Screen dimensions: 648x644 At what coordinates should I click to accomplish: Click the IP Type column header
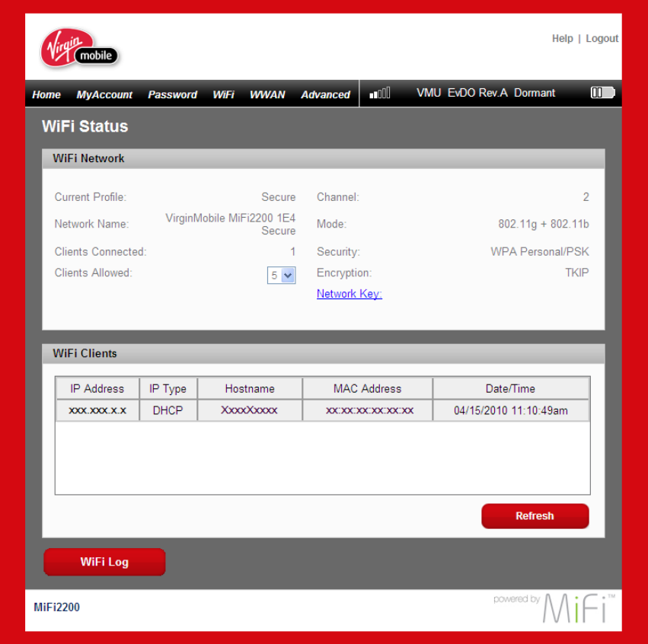168,389
